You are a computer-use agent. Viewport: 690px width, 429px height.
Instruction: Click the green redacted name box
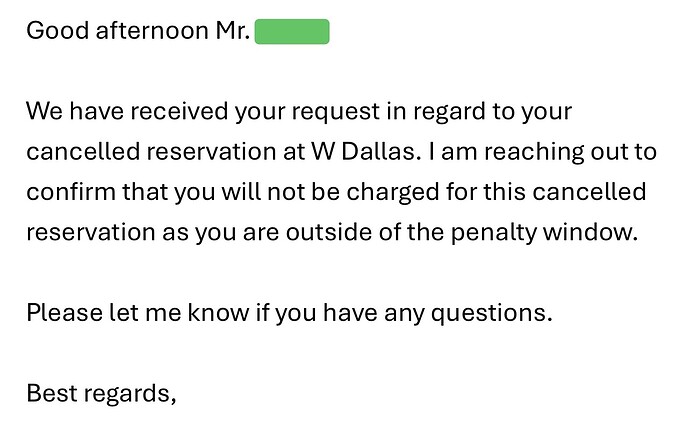[x=292, y=31]
